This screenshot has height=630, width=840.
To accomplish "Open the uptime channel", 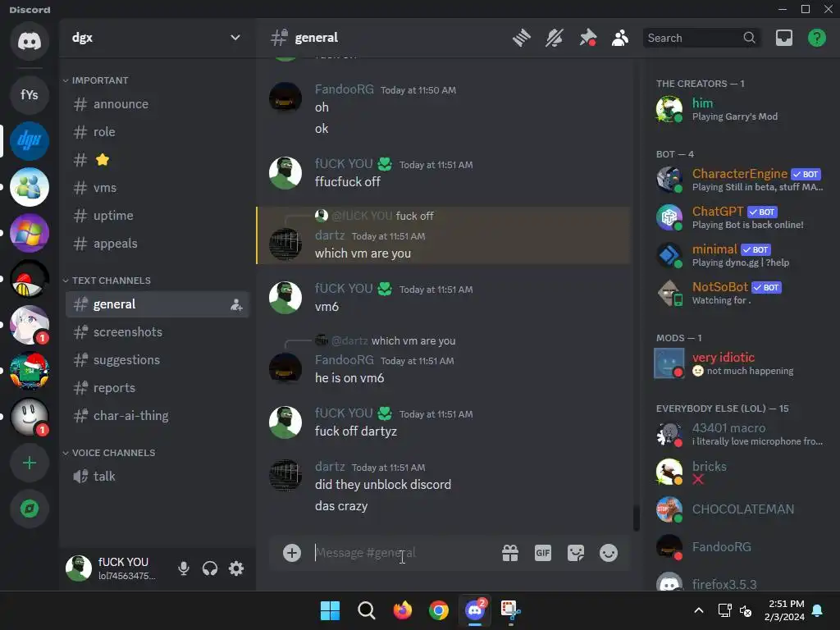I will pos(157,216).
